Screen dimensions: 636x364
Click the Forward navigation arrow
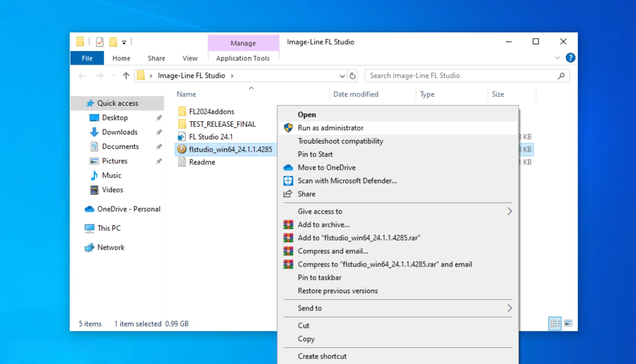pos(99,76)
